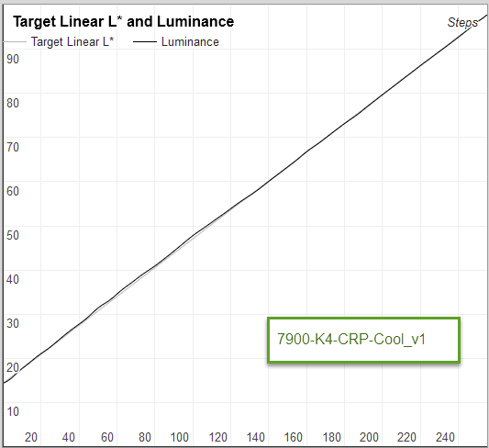Toggle the Target Linear L* legend entry

(x=72, y=42)
